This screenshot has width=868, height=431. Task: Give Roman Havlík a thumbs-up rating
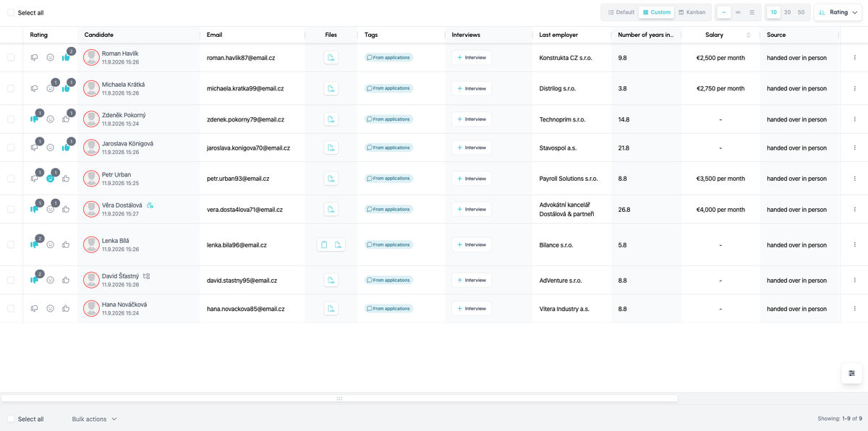(66, 58)
